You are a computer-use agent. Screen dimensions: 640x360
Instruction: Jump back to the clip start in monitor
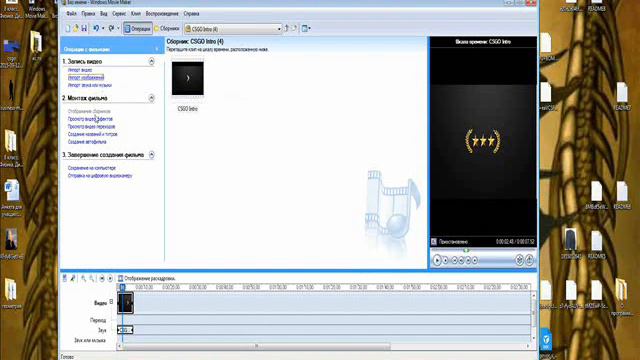(x=454, y=260)
